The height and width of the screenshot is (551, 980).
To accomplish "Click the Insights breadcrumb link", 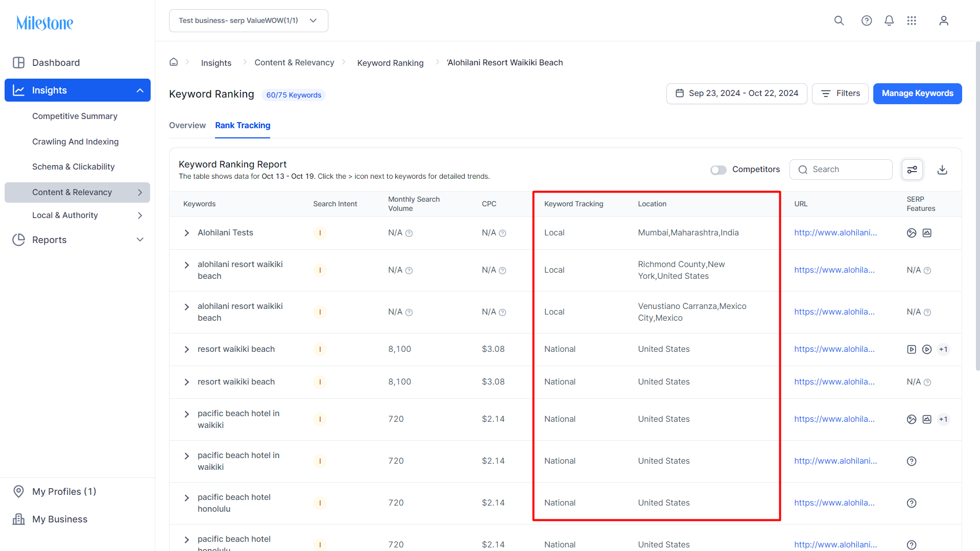I will (x=216, y=63).
